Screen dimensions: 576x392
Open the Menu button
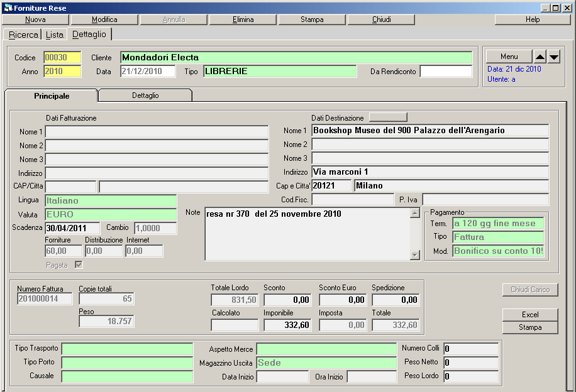[509, 57]
